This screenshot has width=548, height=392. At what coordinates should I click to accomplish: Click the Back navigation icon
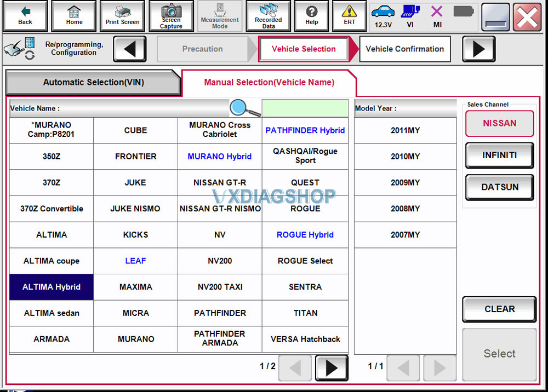(25, 15)
